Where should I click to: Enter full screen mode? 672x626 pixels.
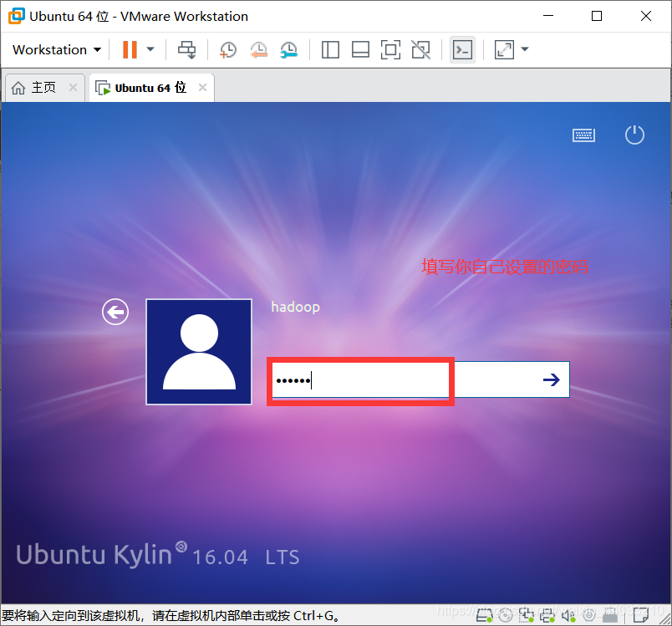(390, 49)
